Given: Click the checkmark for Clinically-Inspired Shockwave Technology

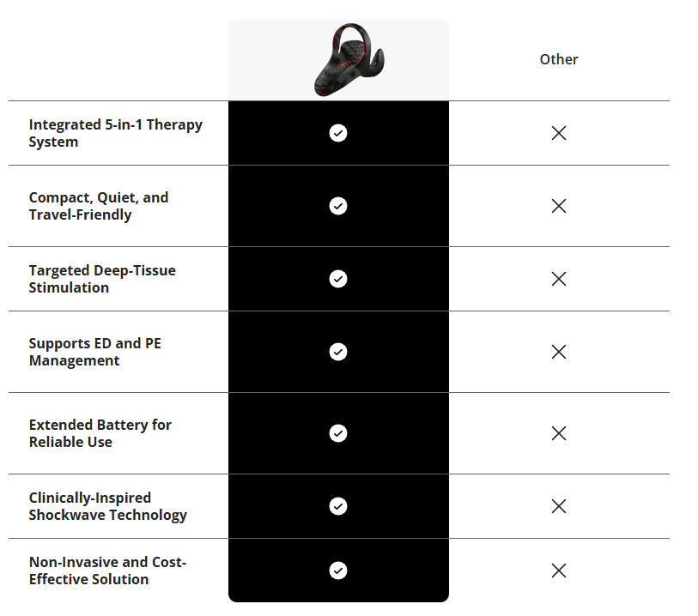Looking at the screenshot, I should click(x=338, y=506).
